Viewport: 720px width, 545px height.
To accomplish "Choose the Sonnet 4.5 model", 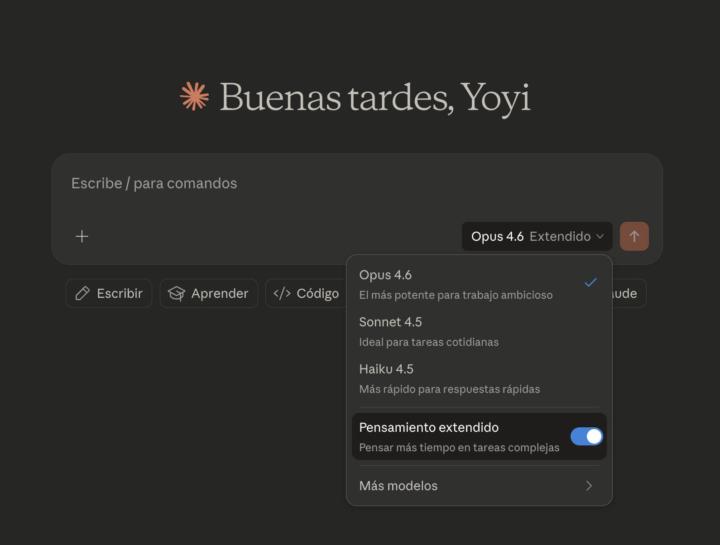I will coord(479,331).
